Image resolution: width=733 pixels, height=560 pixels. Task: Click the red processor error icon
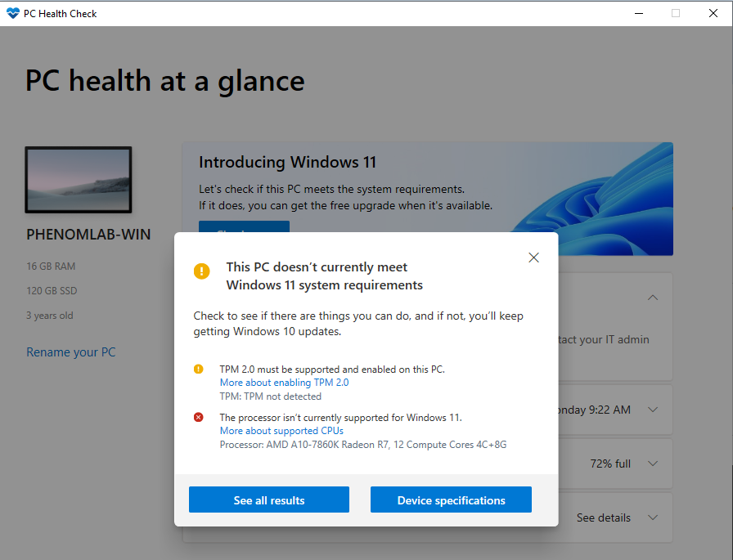(199, 418)
